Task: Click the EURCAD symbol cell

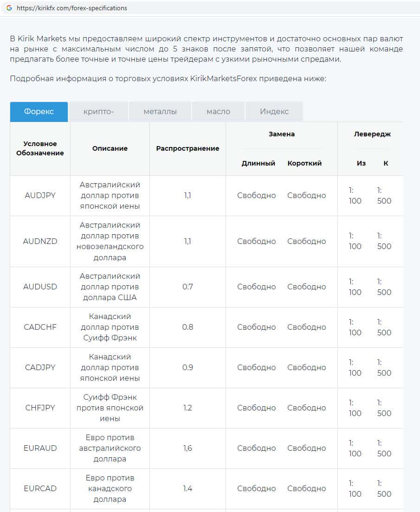Action: coord(40,488)
